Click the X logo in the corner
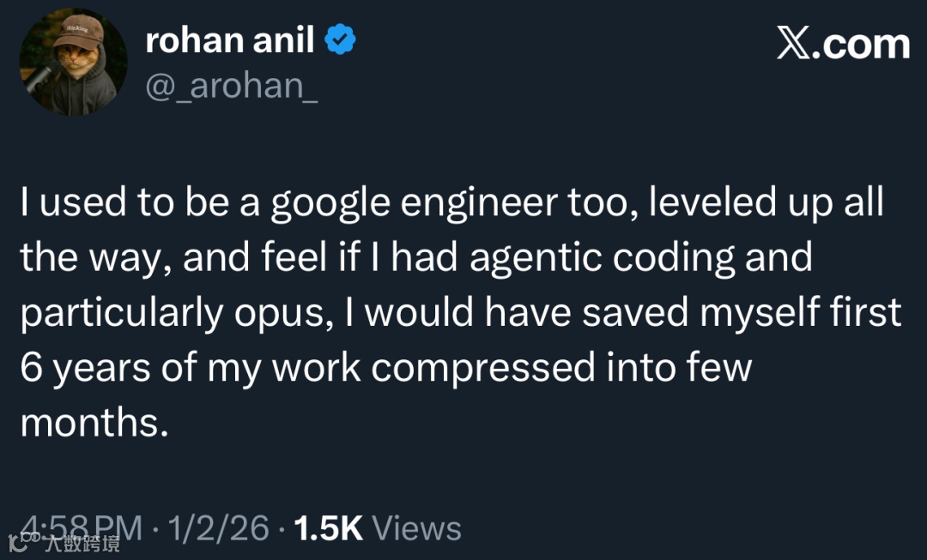 click(793, 43)
